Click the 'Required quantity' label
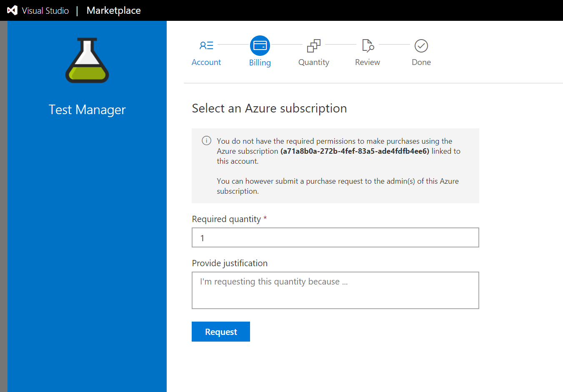The width and height of the screenshot is (563, 392). tap(226, 219)
